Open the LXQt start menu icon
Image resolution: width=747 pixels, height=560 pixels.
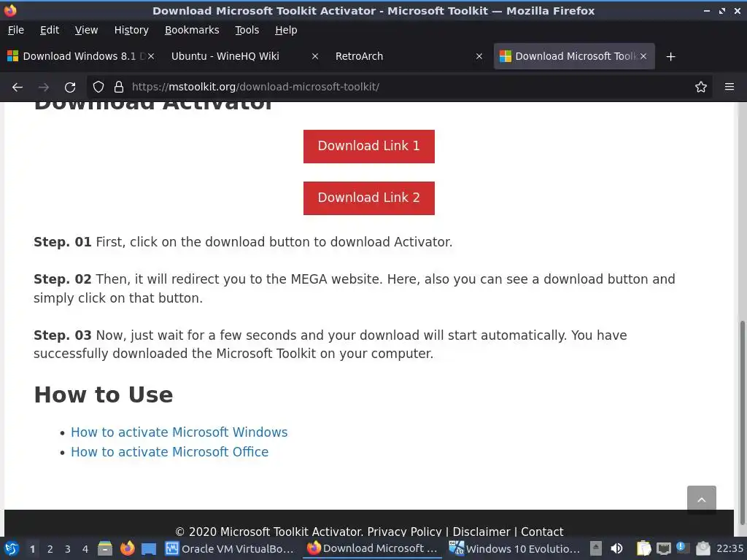(12, 548)
